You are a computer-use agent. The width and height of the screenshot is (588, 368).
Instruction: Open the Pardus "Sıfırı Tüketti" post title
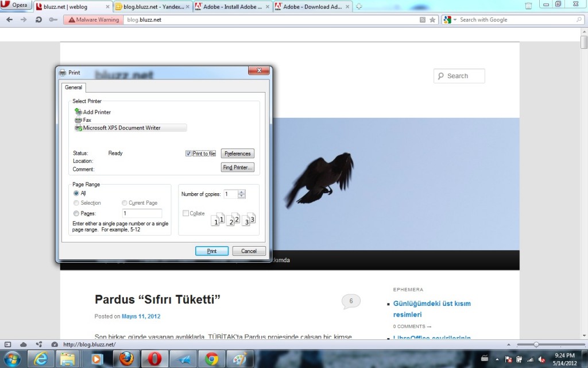coord(157,299)
